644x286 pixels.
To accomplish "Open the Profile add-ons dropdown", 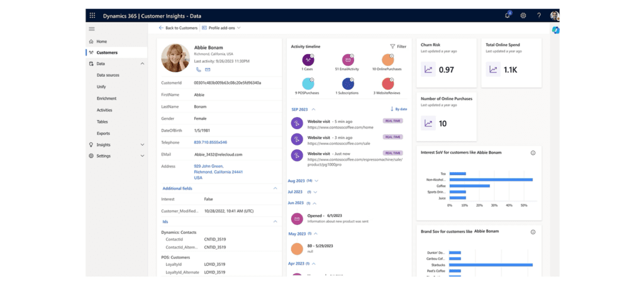I will 221,28.
